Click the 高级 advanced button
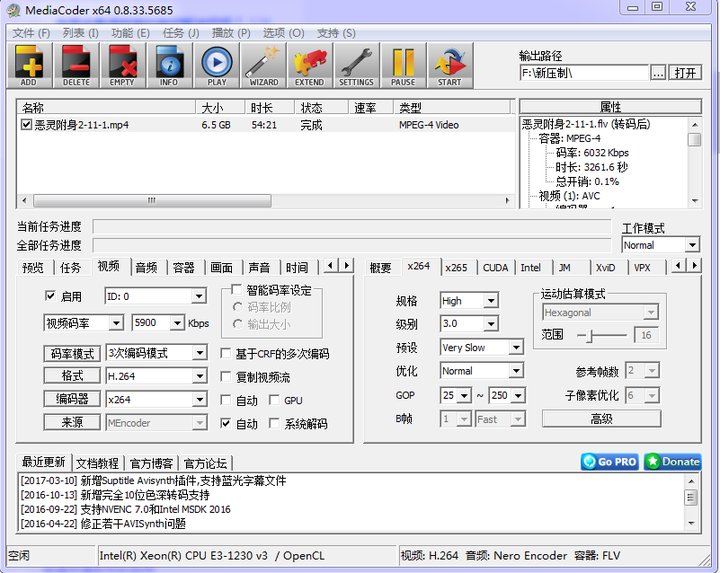The image size is (720, 573). (x=602, y=418)
